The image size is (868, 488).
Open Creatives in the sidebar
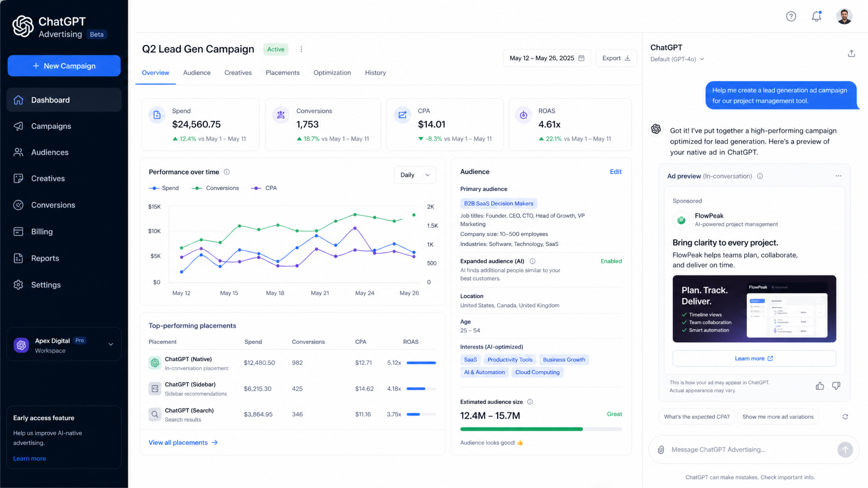click(64, 179)
